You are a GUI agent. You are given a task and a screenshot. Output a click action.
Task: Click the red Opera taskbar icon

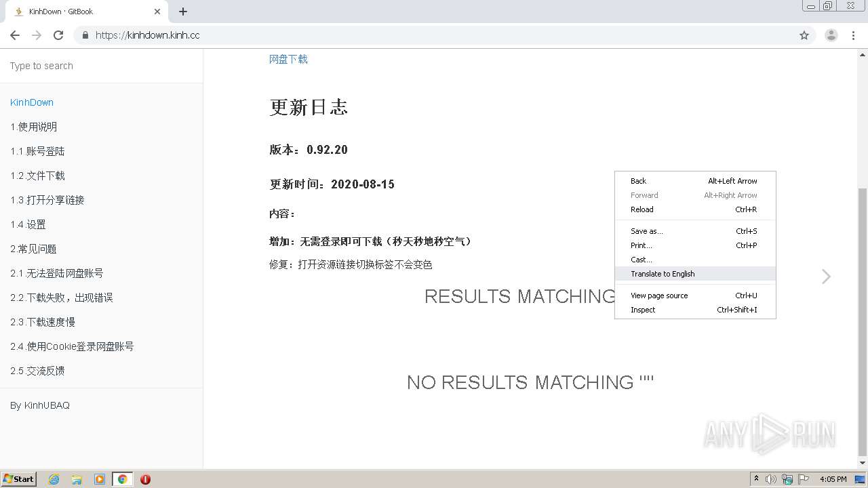tap(145, 479)
